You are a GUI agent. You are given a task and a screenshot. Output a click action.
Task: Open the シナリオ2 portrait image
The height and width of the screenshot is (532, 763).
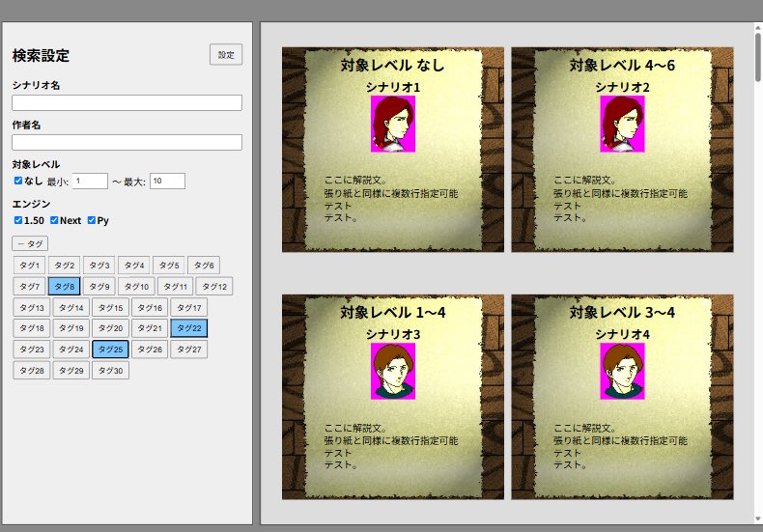[x=622, y=124]
